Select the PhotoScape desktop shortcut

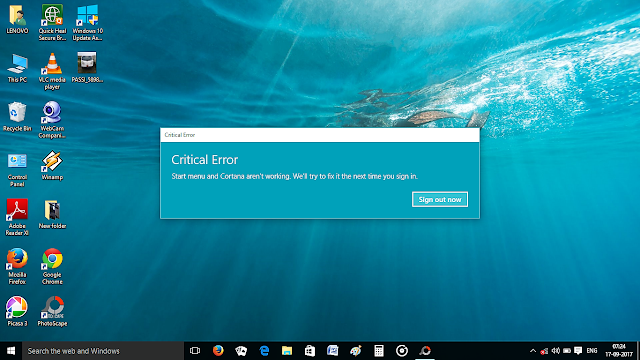pos(52,311)
